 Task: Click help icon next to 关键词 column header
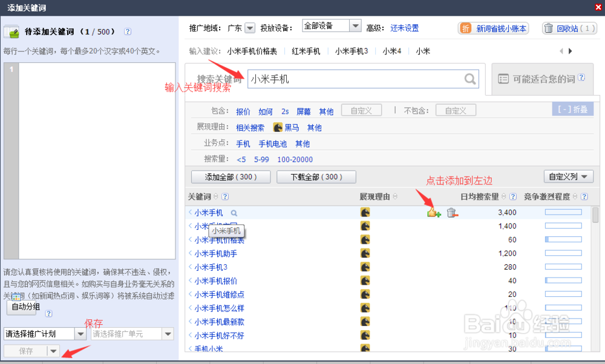[225, 197]
